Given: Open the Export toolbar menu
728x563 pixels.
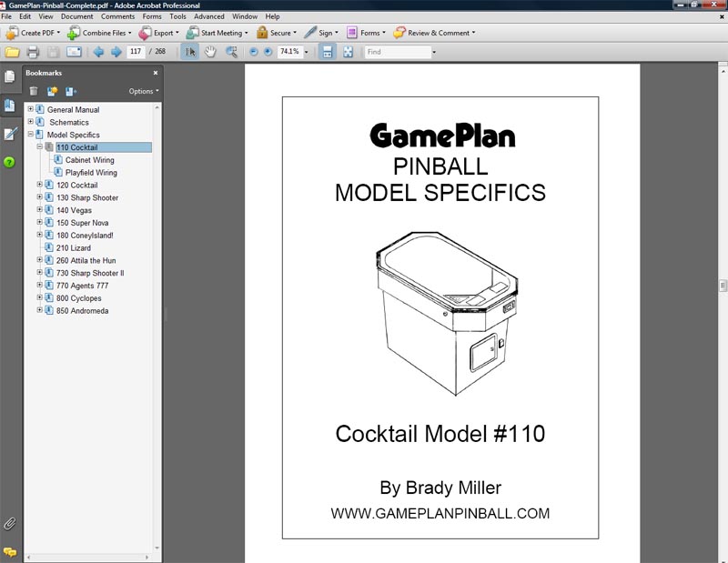Looking at the screenshot, I should [159, 33].
